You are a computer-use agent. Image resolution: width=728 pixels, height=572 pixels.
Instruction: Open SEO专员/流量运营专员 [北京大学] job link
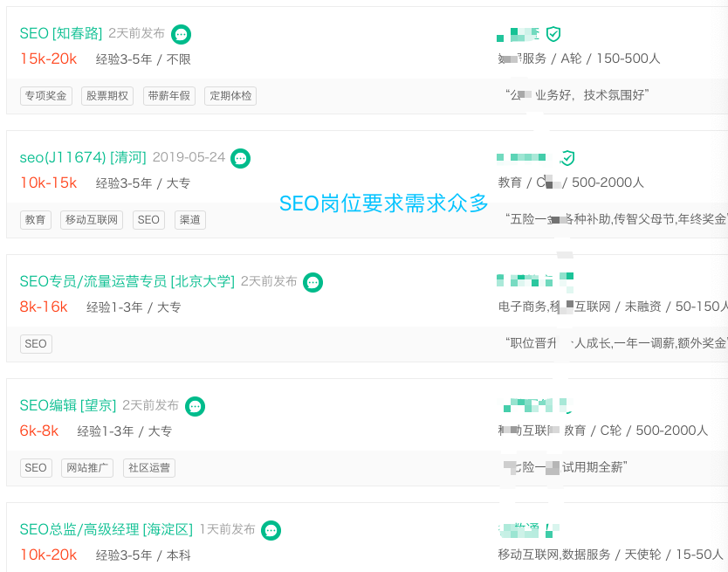127,281
